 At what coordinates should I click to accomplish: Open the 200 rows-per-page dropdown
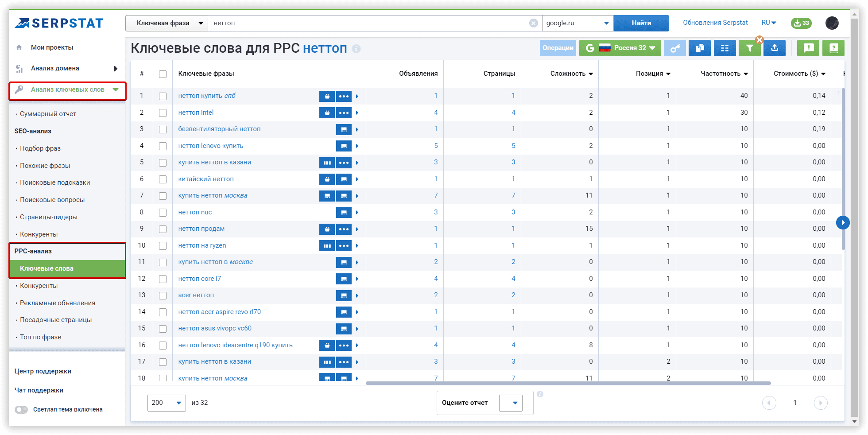[x=167, y=403]
